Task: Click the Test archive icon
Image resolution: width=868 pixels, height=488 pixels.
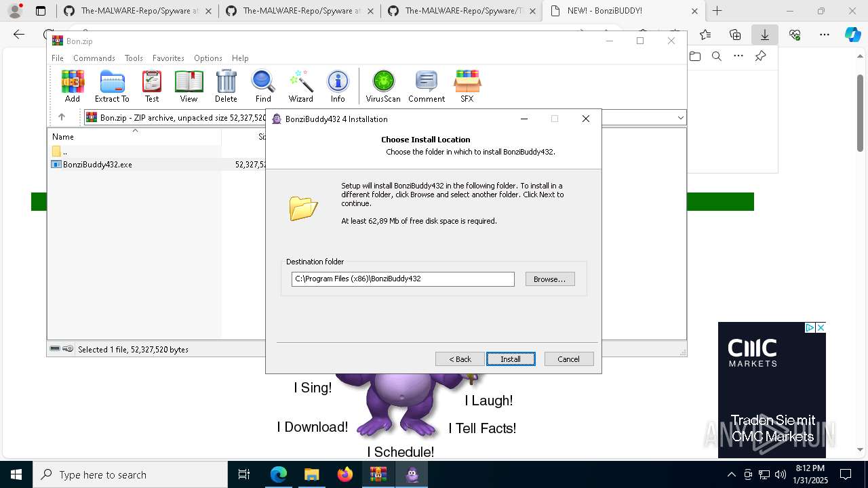Action: [x=152, y=86]
